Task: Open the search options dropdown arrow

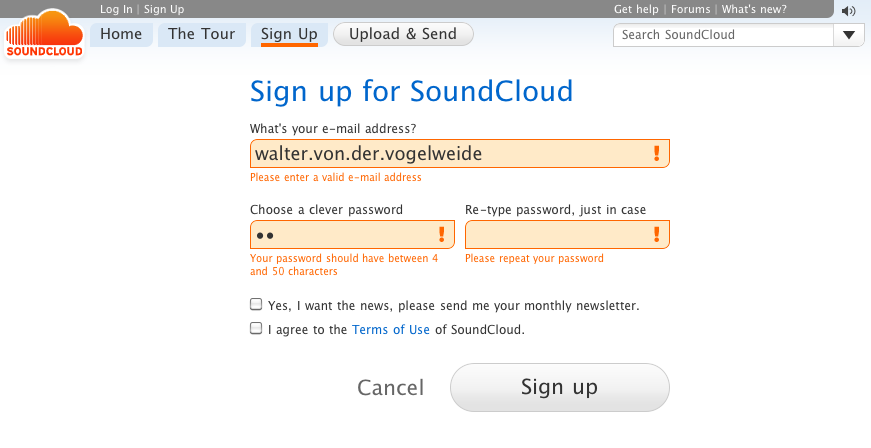Action: click(x=848, y=35)
